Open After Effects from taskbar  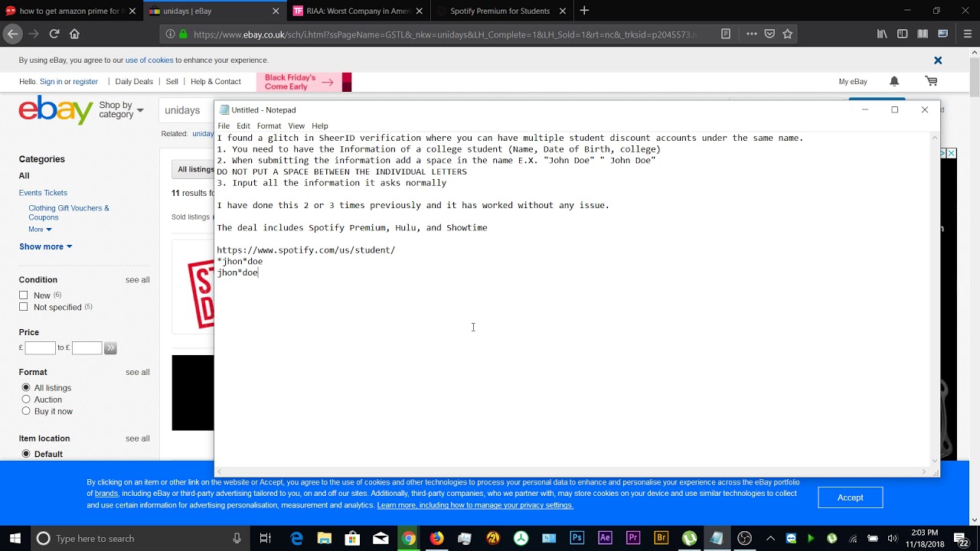(605, 538)
